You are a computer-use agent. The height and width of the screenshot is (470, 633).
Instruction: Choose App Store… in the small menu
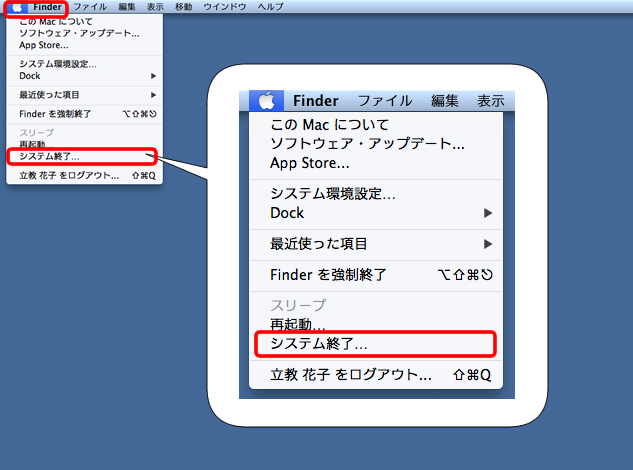click(84, 45)
